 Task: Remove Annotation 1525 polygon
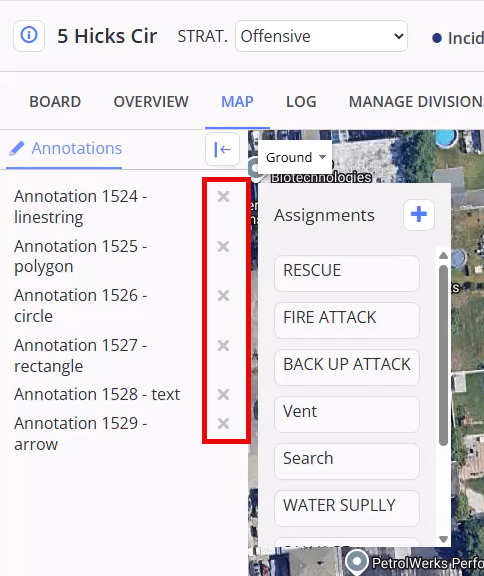click(223, 246)
